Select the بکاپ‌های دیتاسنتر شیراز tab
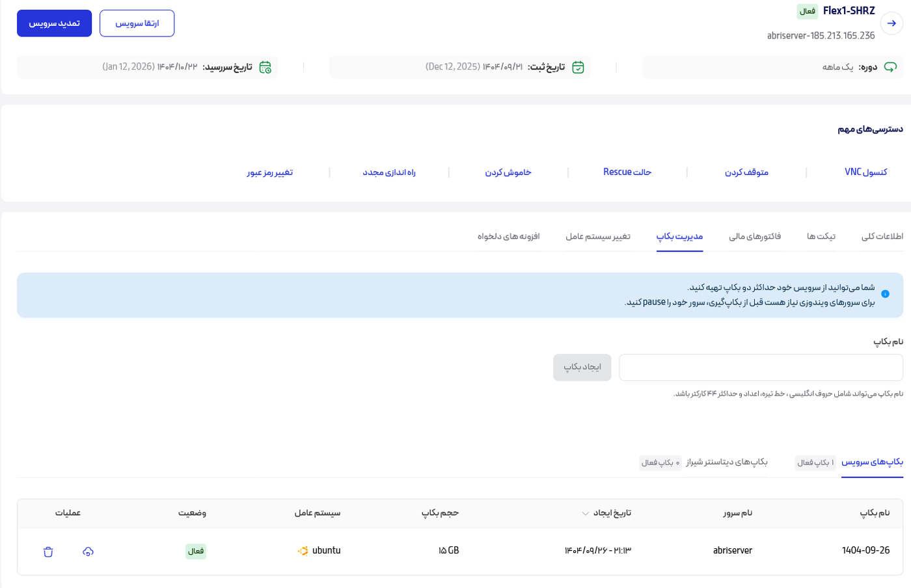Viewport: 911px width, 588px height. click(726, 462)
